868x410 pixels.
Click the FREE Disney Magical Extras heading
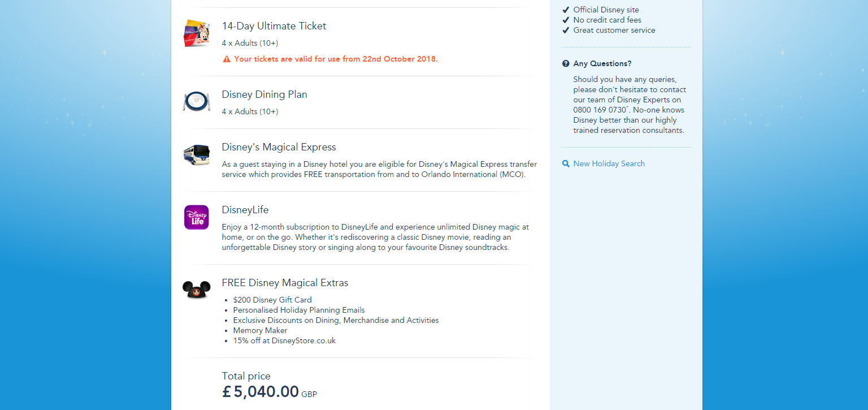285,283
